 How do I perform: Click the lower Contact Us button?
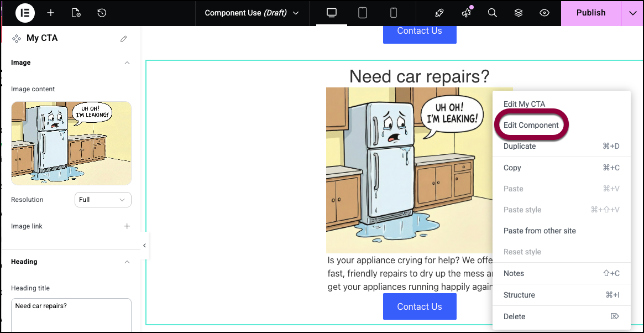pos(420,306)
